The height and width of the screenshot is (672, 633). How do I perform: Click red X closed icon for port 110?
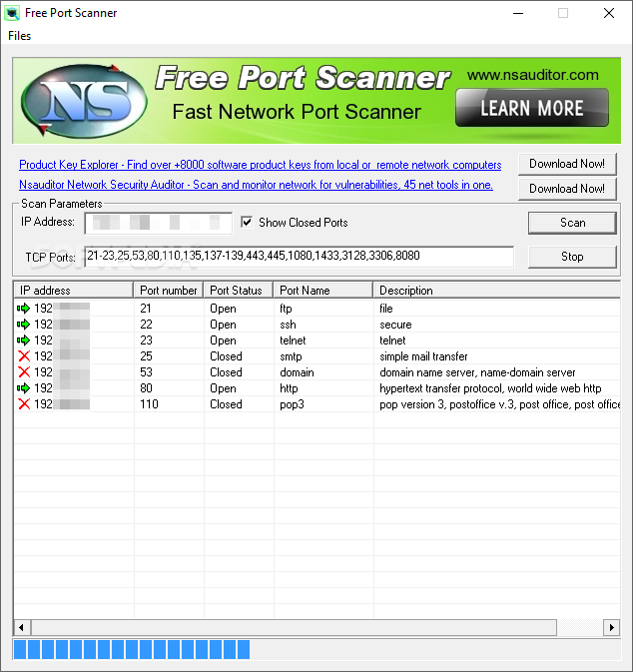tap(24, 404)
